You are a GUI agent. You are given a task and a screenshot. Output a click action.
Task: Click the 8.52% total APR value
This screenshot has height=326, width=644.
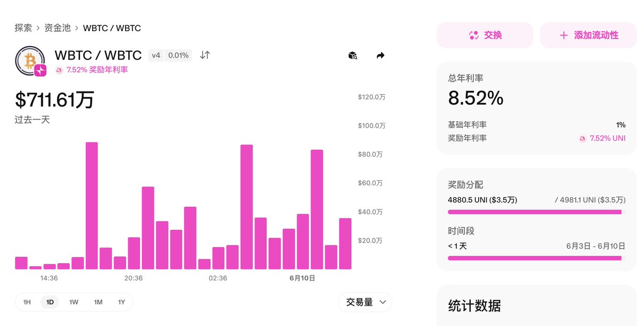coord(476,98)
